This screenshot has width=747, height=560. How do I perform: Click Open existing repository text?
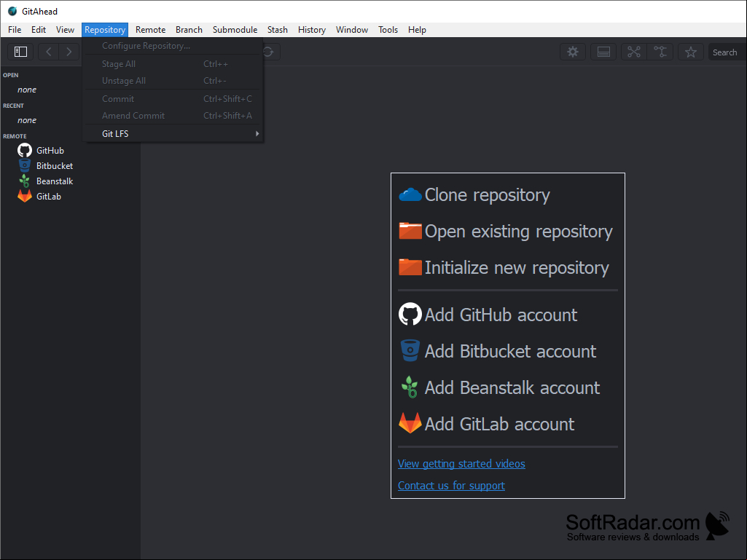(x=519, y=232)
